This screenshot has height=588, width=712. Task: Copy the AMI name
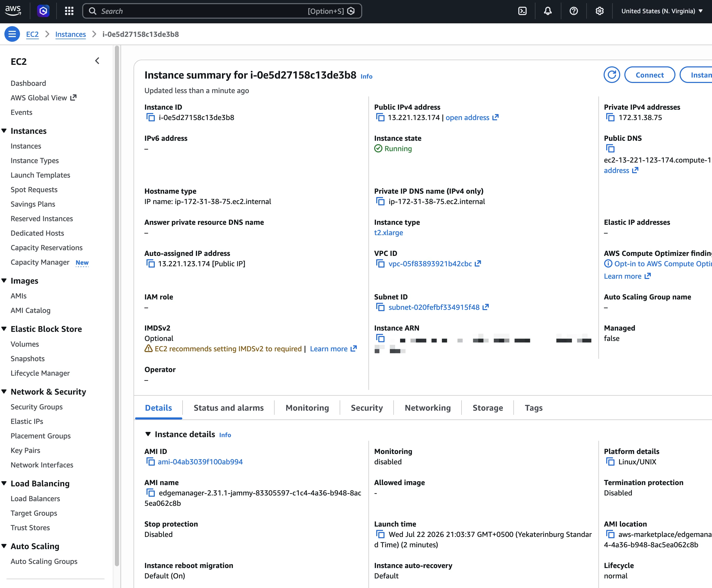(150, 493)
